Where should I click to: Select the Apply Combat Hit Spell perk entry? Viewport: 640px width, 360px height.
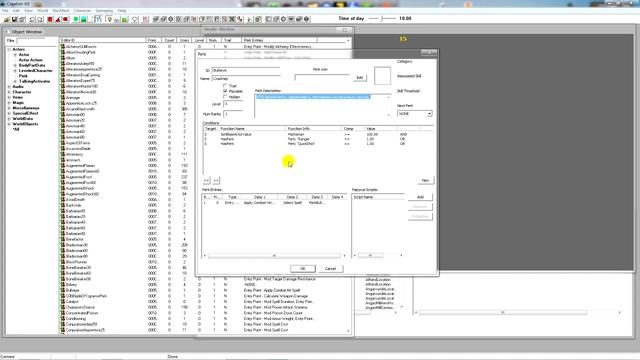pyautogui.click(x=274, y=202)
